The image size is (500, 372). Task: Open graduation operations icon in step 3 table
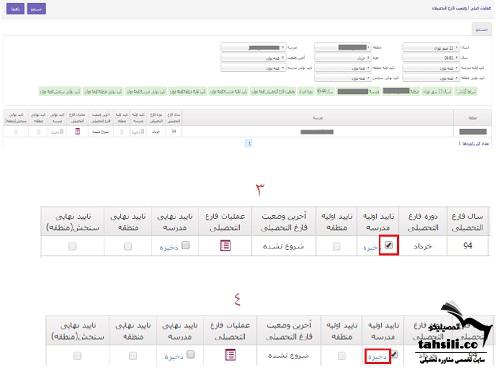point(226,246)
